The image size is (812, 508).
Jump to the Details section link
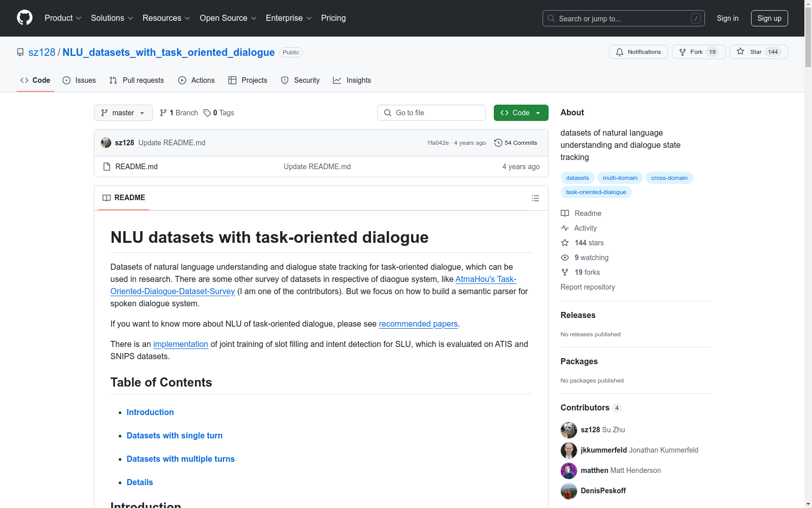coord(140,482)
